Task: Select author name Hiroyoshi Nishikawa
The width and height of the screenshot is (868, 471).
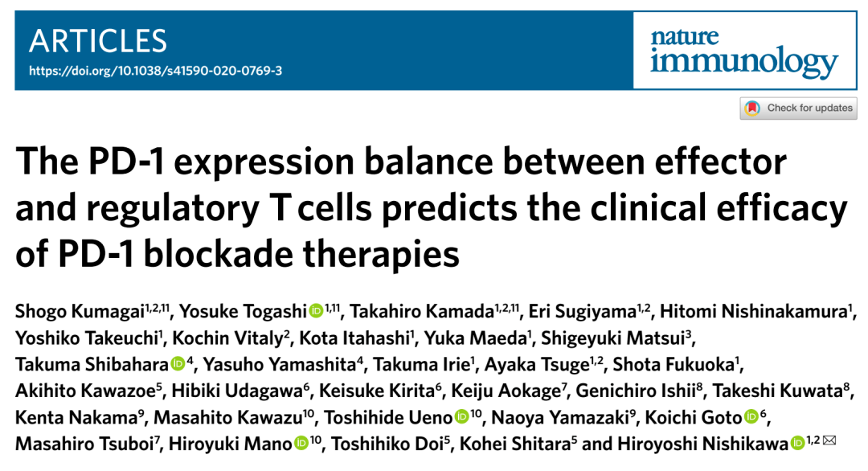Action: point(702,444)
